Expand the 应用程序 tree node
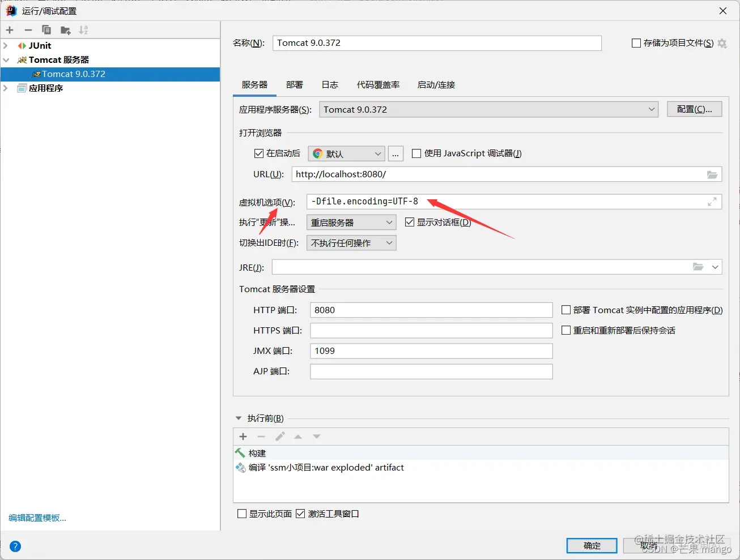Image resolution: width=740 pixels, height=560 pixels. click(x=6, y=88)
